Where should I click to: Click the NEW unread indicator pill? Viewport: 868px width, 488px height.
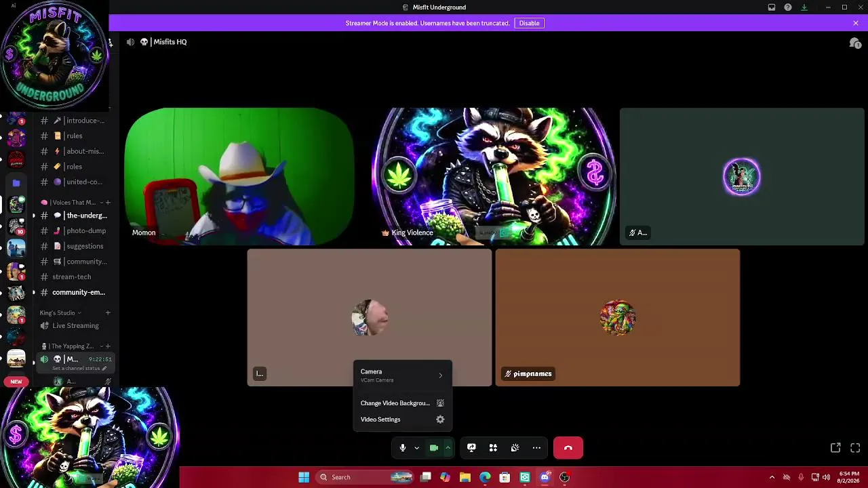pyautogui.click(x=16, y=382)
